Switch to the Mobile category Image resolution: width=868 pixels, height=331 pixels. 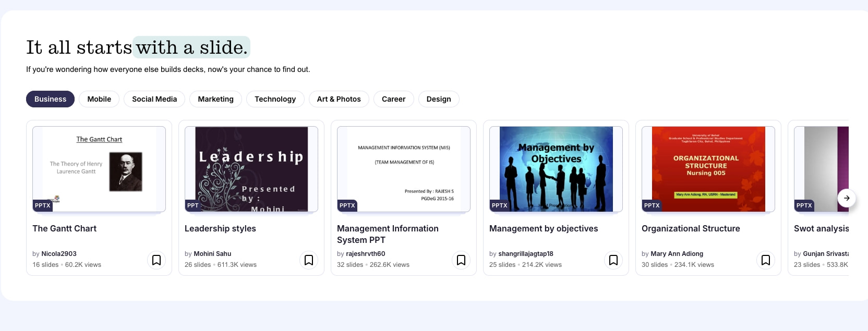pos(99,99)
